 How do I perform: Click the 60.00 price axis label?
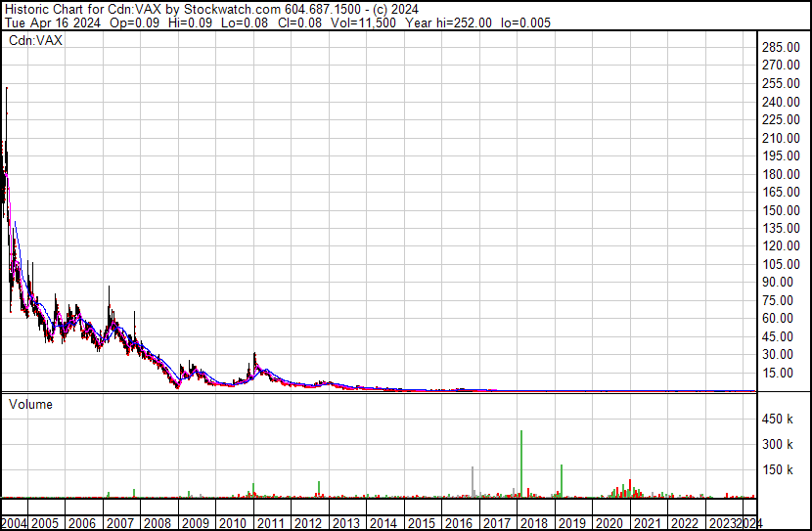(778, 318)
